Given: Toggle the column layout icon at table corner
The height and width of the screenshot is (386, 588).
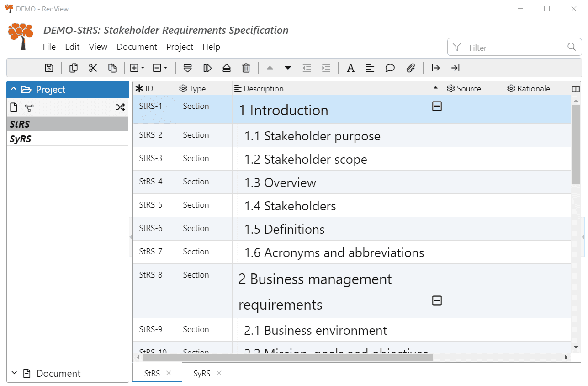Looking at the screenshot, I should [x=576, y=89].
